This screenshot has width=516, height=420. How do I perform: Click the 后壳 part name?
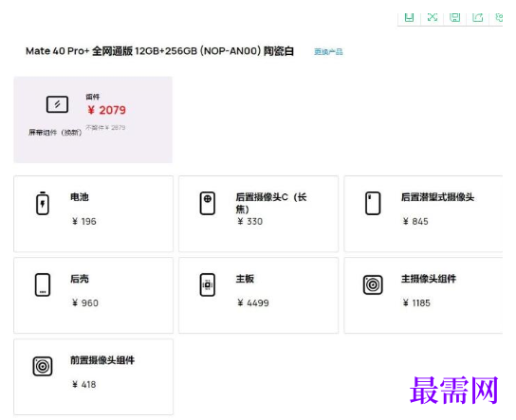[80, 279]
